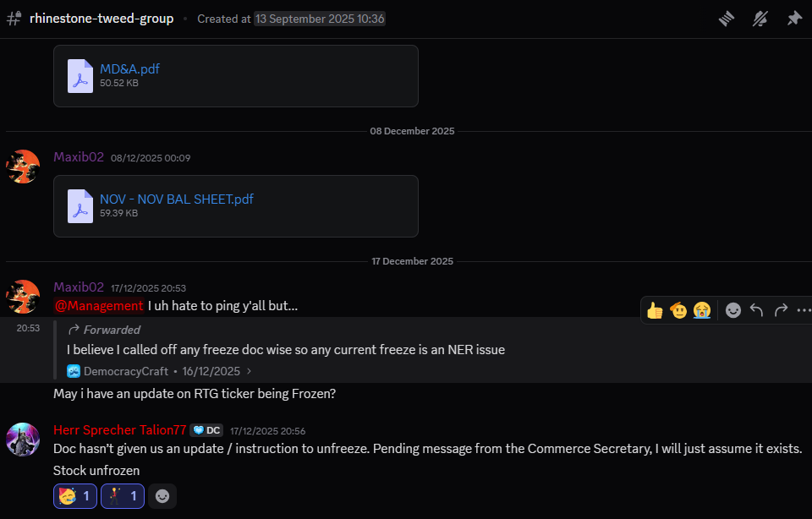Open the Add Reaction emoji picker
The image size is (812, 519).
point(733,310)
